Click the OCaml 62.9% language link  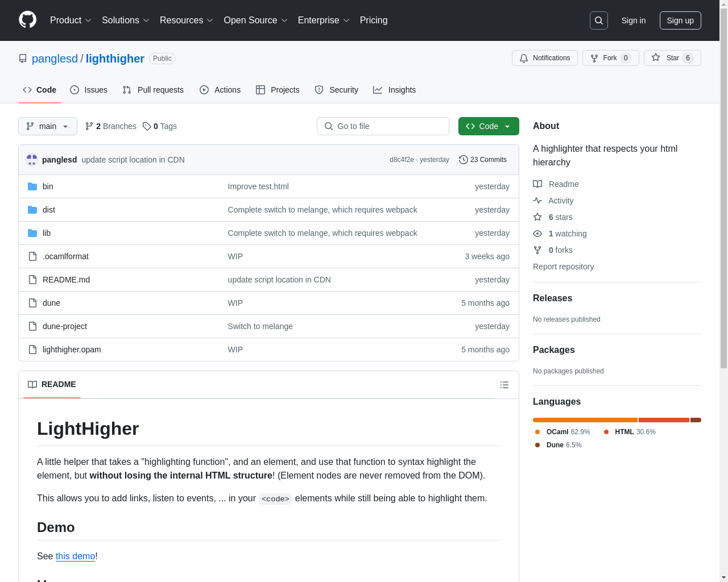click(x=562, y=432)
